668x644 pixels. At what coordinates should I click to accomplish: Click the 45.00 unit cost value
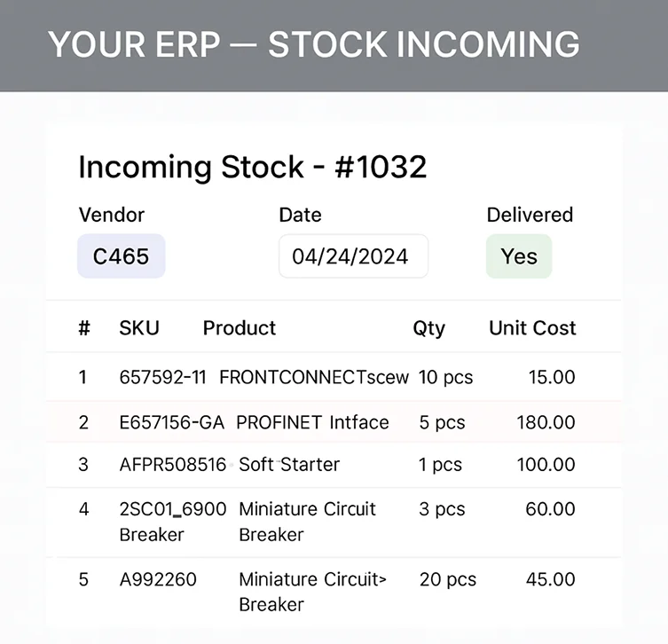coord(550,579)
